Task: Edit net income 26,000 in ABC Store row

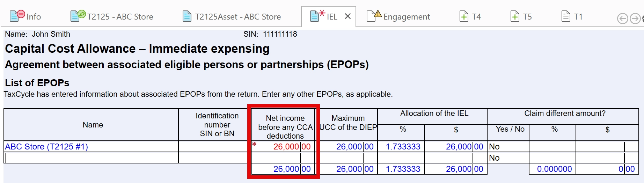Action: 284,147
